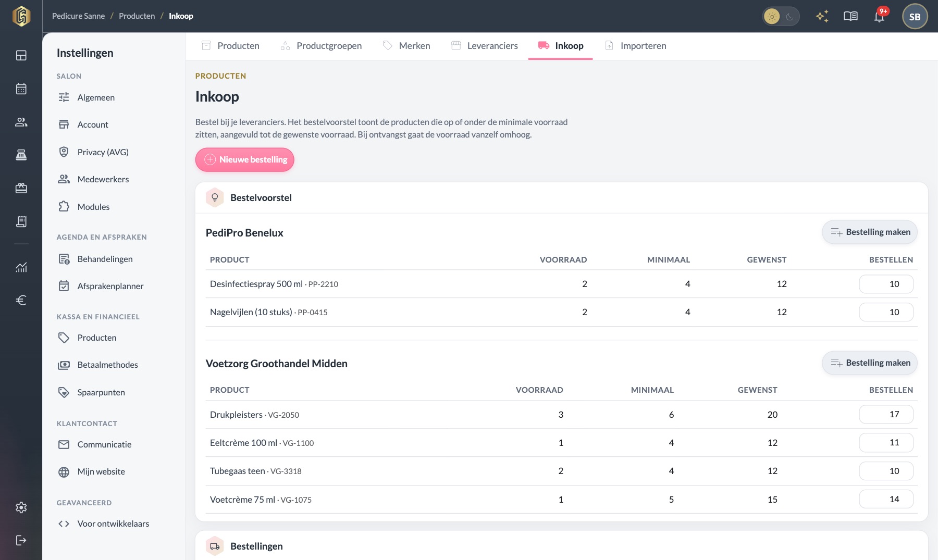The width and height of the screenshot is (938, 560).
Task: Open the Importeren tab
Action: 635,46
